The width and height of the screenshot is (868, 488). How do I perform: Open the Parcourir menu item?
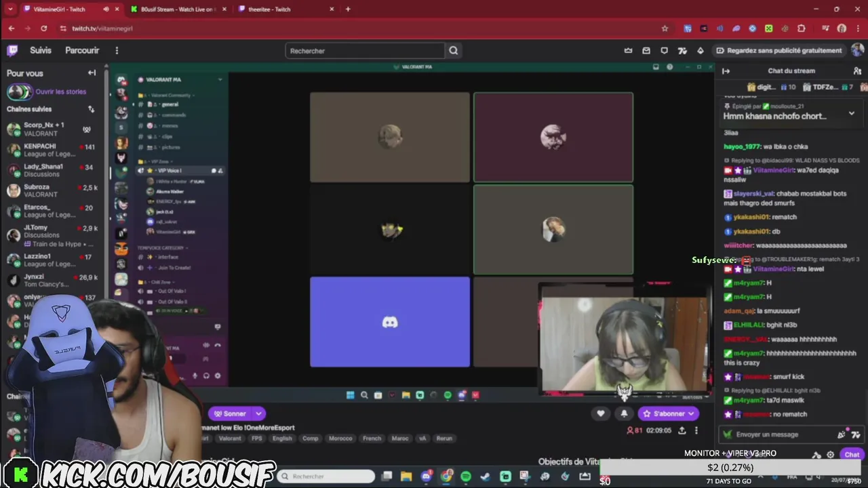82,50
